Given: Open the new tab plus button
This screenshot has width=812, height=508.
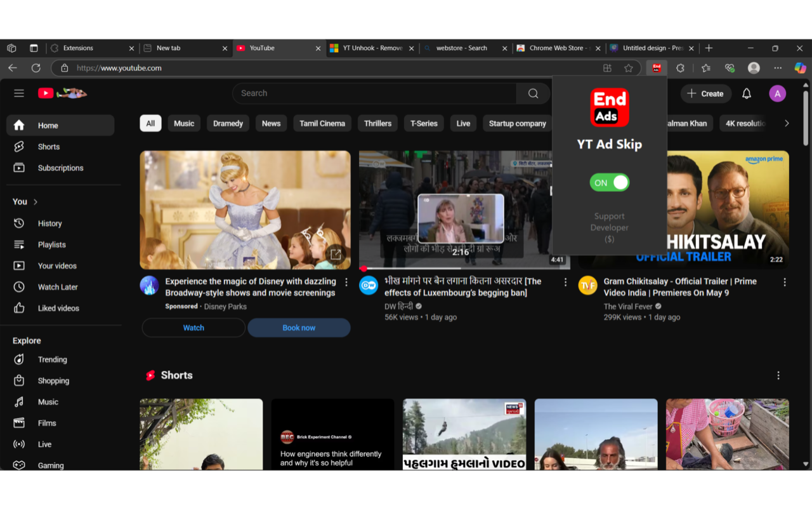Looking at the screenshot, I should pyautogui.click(x=709, y=48).
